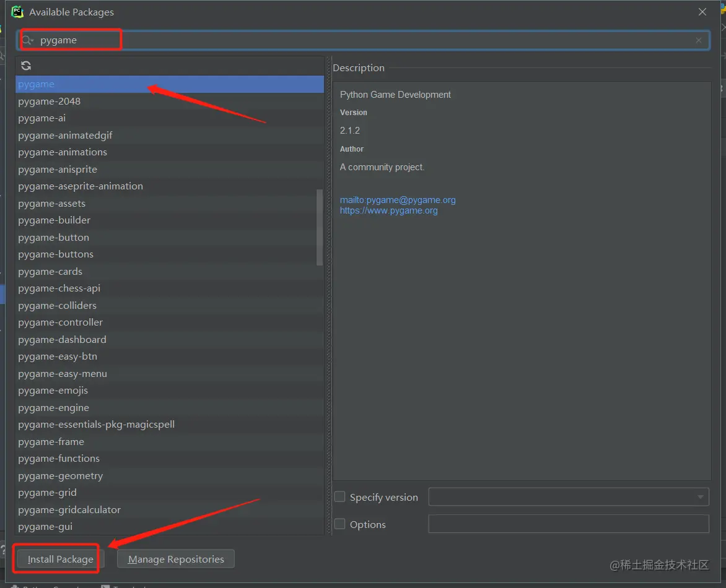This screenshot has height=588, width=726.
Task: Select pygame-animatedgif package
Action: pyautogui.click(x=170, y=135)
